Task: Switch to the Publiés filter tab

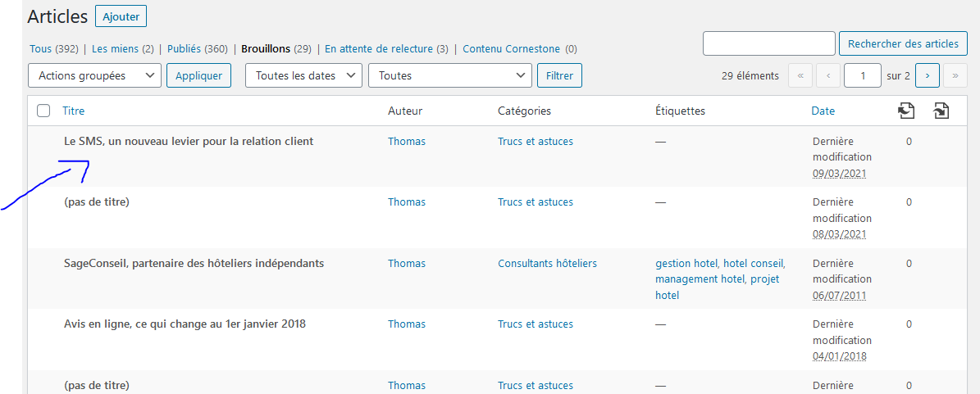Action: point(185,48)
